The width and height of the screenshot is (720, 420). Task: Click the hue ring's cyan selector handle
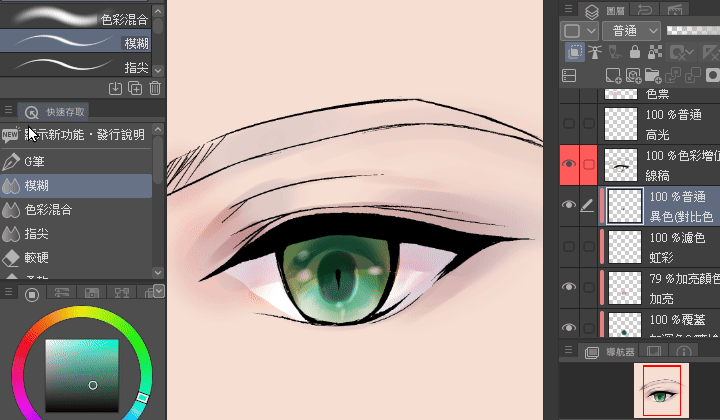143,398
